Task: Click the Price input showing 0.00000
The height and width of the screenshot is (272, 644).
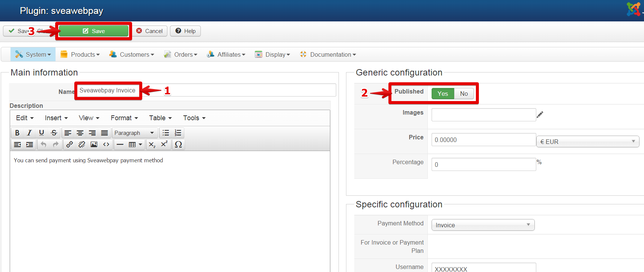Action: [x=484, y=140]
